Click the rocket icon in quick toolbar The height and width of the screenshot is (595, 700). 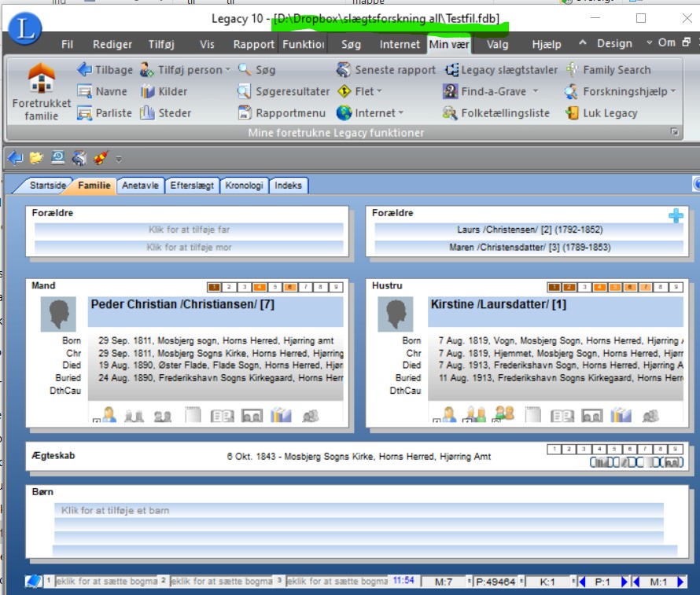(101, 158)
